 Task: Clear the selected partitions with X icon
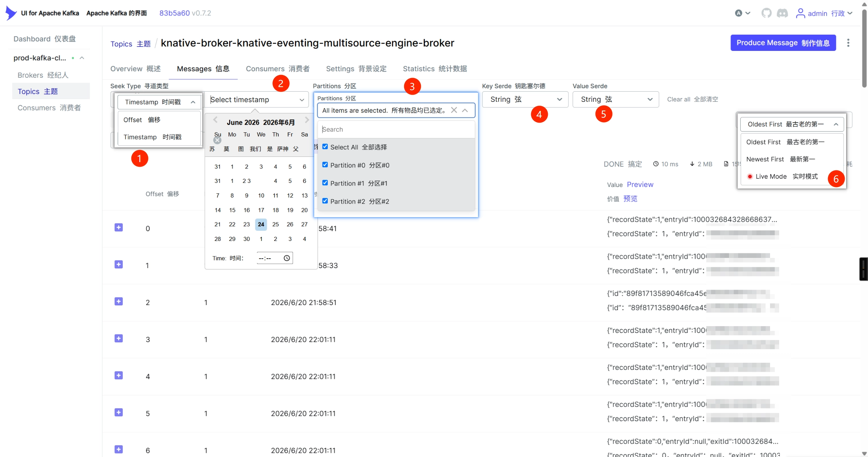[x=454, y=110]
